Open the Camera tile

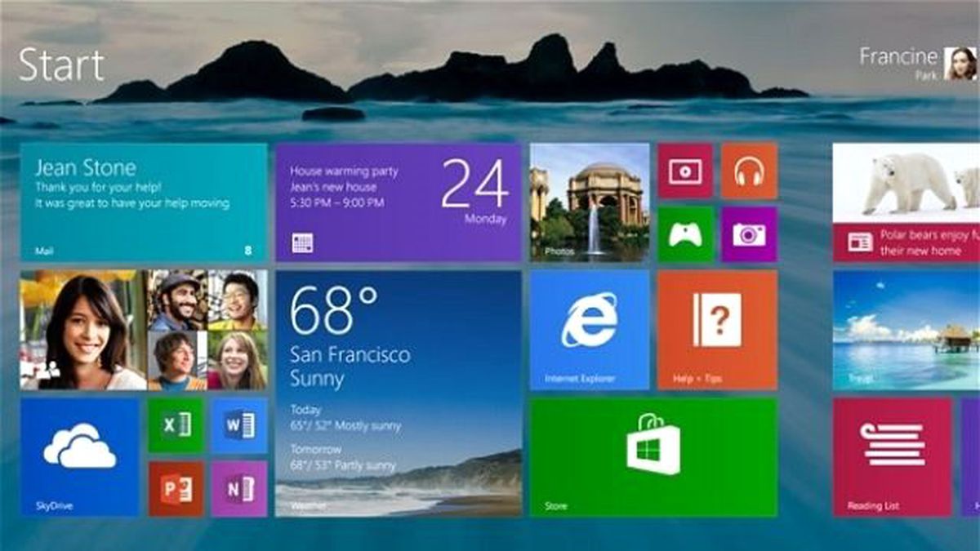point(749,234)
